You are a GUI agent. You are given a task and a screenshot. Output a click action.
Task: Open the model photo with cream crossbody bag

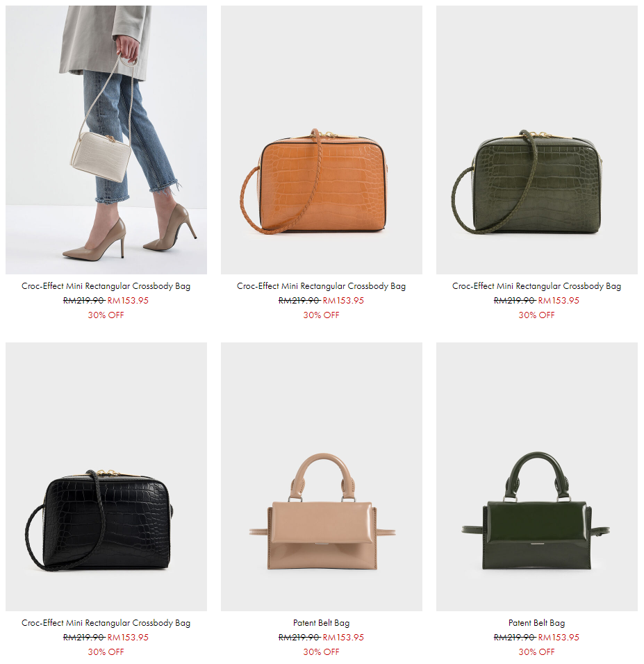106,140
